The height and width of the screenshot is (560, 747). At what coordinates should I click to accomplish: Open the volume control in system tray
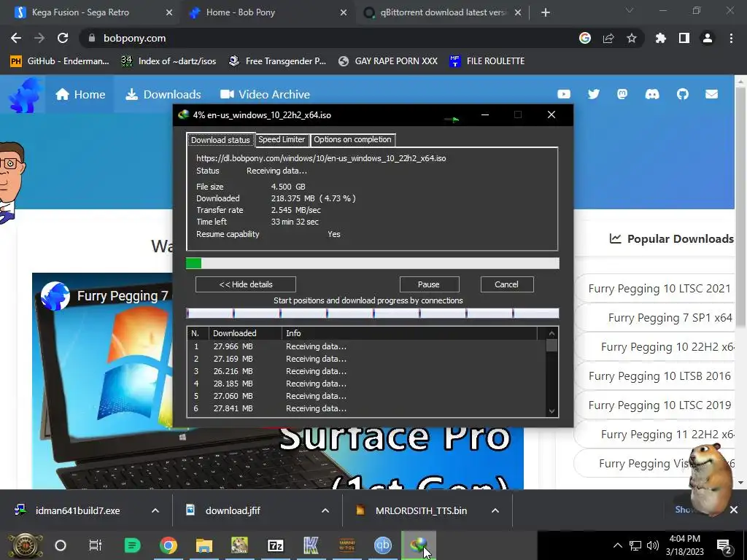pyautogui.click(x=653, y=545)
